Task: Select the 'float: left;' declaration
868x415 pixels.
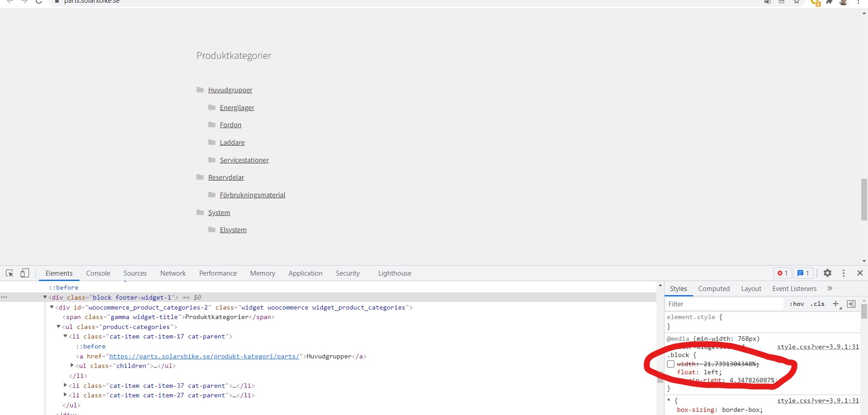Action: coord(699,372)
